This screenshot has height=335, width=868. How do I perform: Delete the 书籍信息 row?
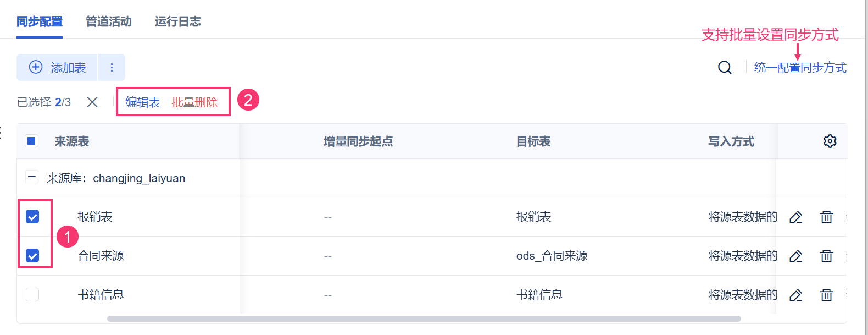[x=826, y=295]
